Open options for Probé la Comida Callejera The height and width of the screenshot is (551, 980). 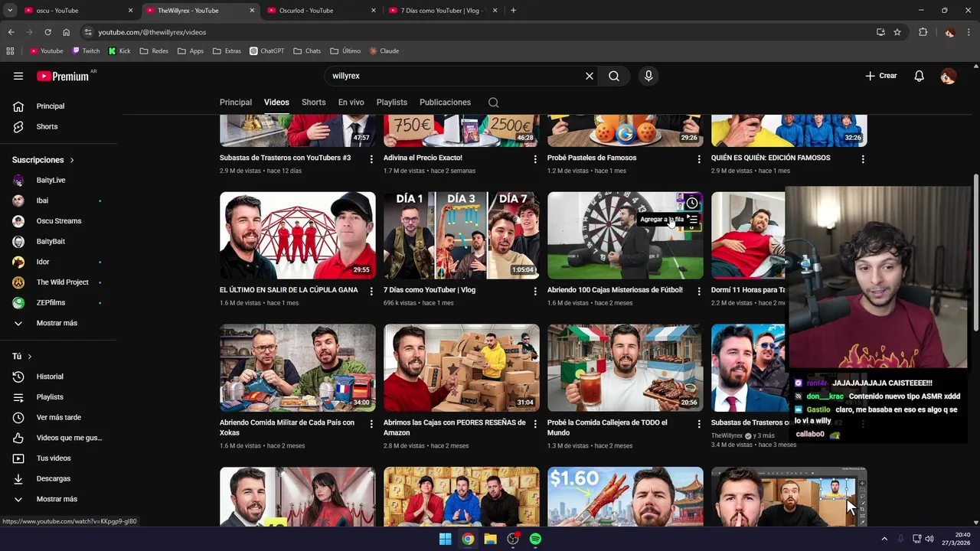[x=699, y=424]
